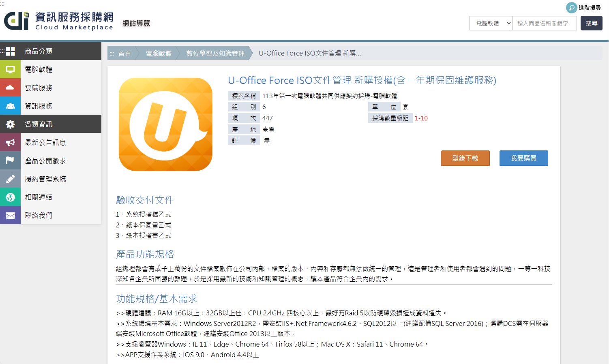
Task: Click the 功能規格/基本需求 heading
Action: click(157, 299)
